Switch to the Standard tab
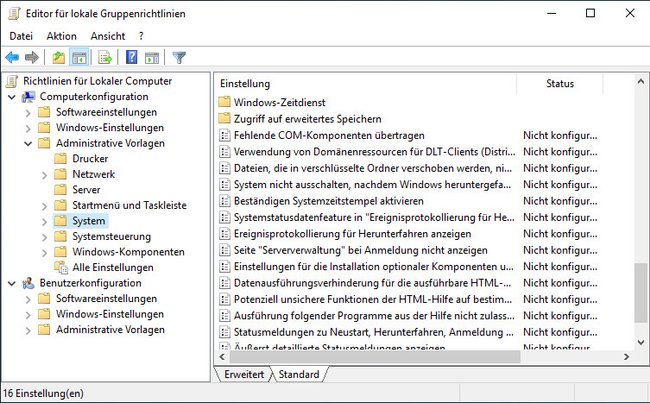 pos(299,374)
